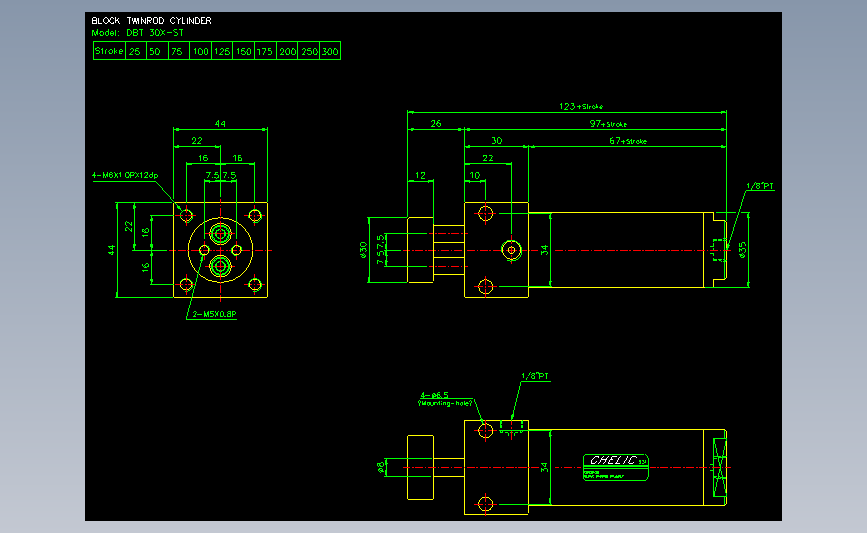867x533 pixels.
Task: Select the 123+Stroke overall length dimension
Action: (x=581, y=106)
